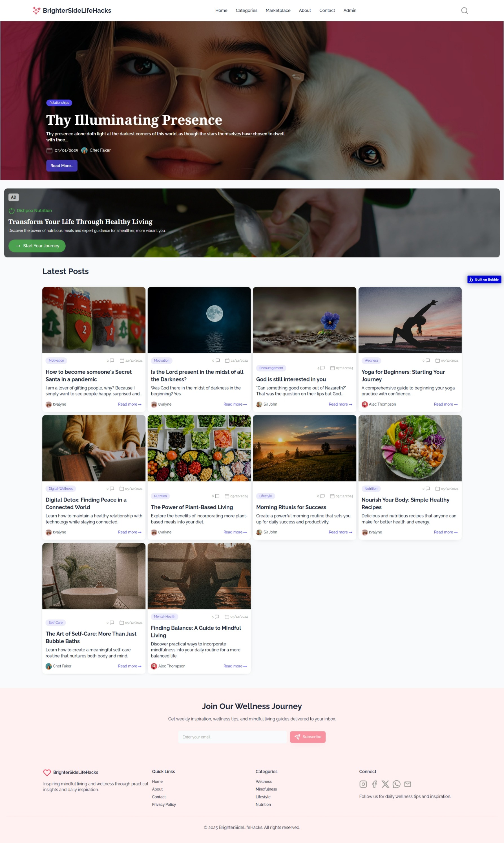This screenshot has height=843, width=504.
Task: Click Sir John avatar on Morning Rituals post
Action: [259, 532]
